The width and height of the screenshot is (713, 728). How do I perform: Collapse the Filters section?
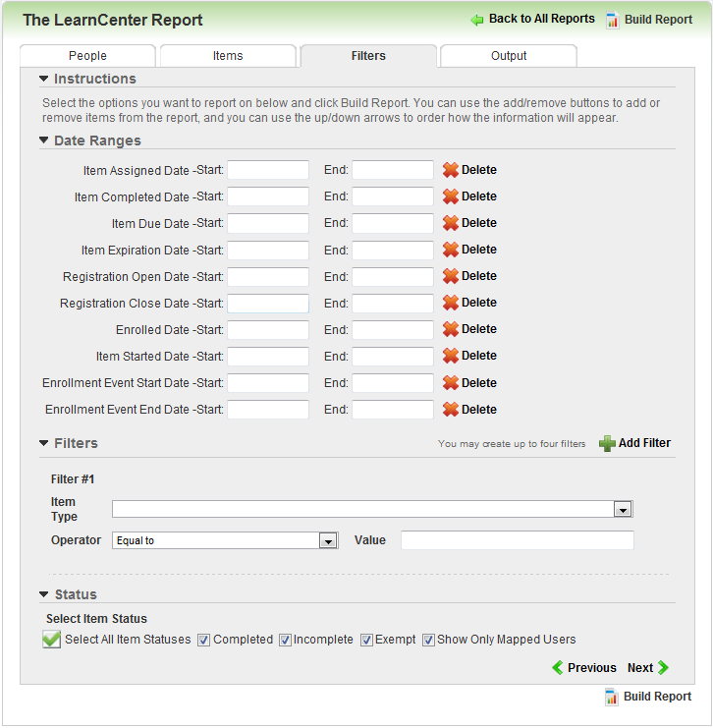tap(43, 443)
